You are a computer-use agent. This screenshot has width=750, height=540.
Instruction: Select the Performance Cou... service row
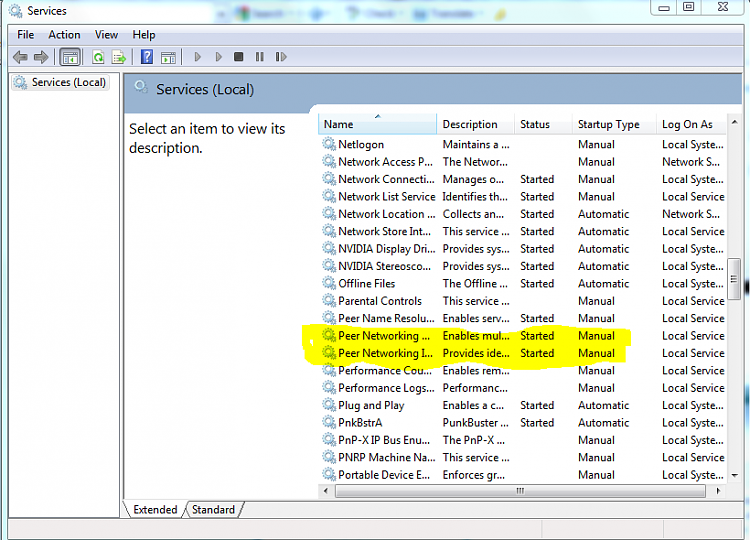click(523, 370)
